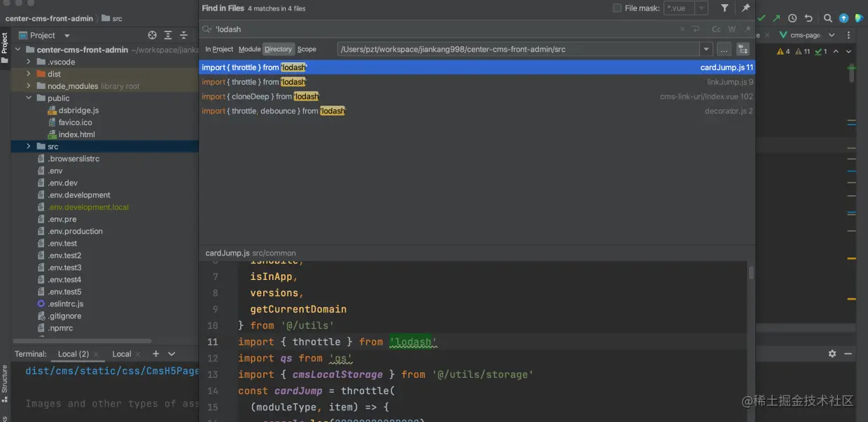The image size is (868, 422).
Task: Go to previous highlighted error arrow
Action: click(836, 51)
